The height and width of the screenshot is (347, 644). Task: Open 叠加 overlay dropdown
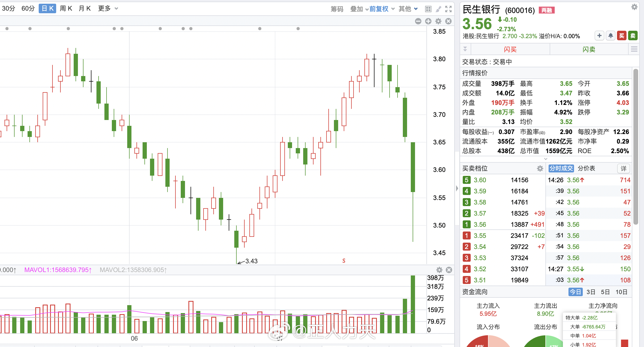point(359,9)
